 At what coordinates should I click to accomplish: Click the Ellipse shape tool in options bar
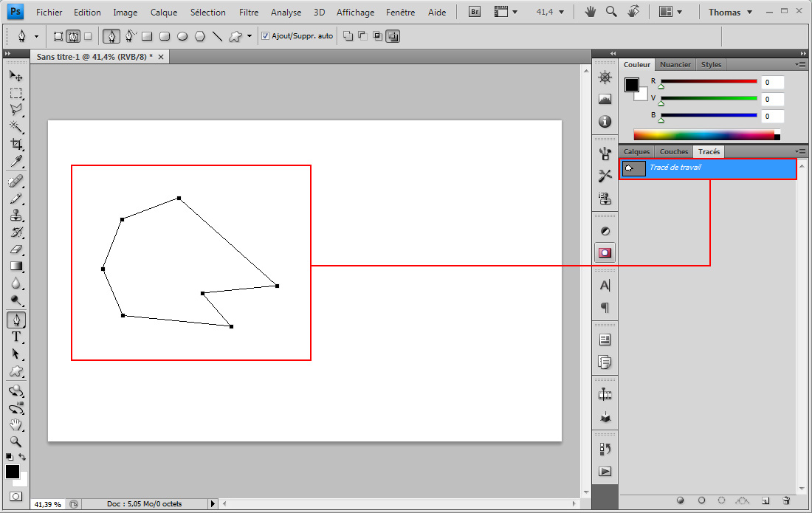coord(182,35)
